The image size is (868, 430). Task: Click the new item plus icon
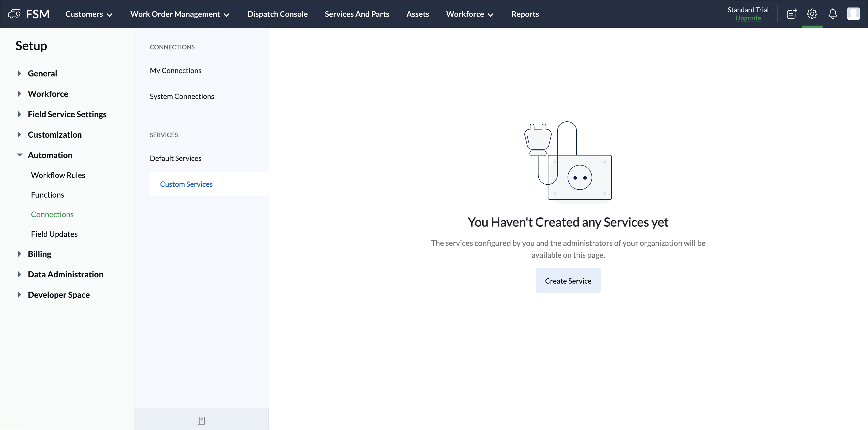[792, 14]
